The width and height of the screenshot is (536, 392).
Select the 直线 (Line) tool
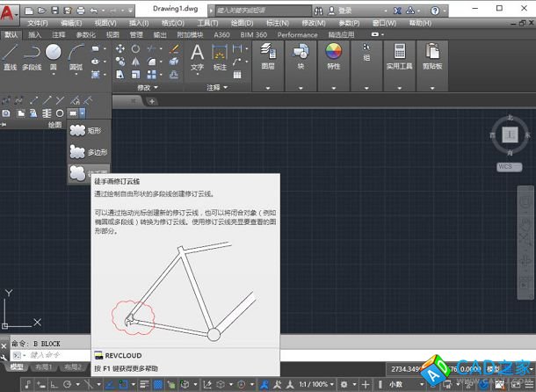(x=11, y=54)
